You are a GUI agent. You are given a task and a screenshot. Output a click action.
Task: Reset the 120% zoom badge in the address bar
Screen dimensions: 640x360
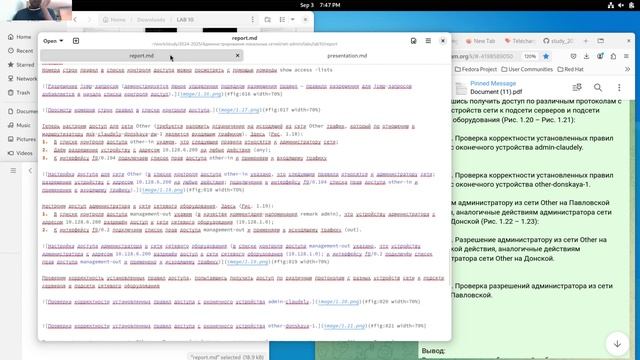tap(530, 56)
